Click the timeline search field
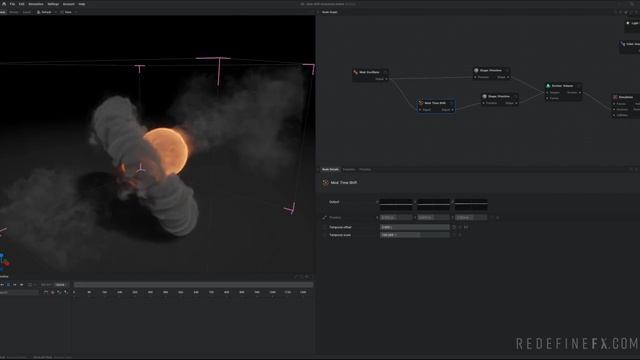Screen dimensions: 640x360 point(19,293)
